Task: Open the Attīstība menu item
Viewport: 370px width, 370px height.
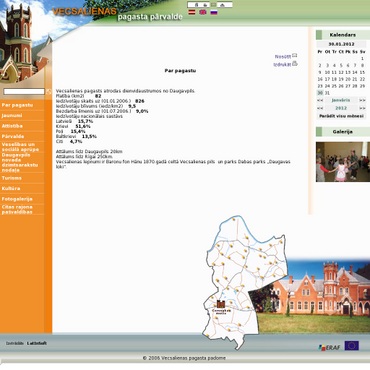Action: 12,126
